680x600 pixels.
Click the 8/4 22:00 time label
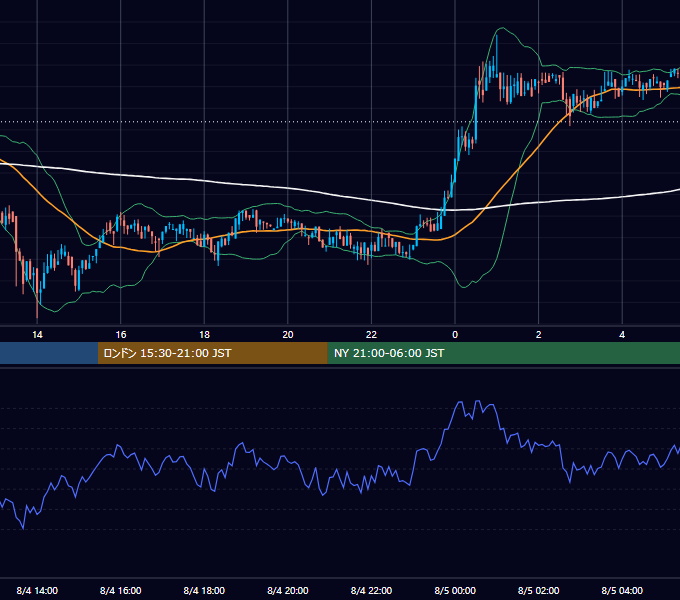(371, 590)
